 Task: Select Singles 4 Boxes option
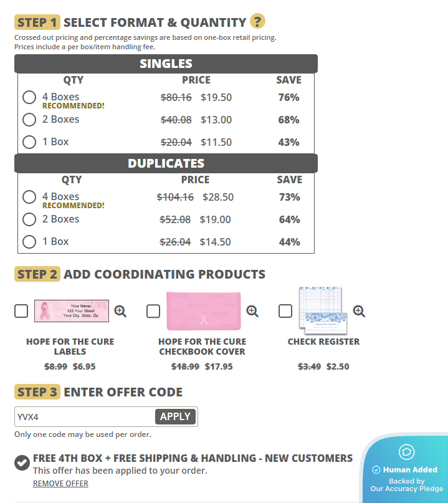29,97
